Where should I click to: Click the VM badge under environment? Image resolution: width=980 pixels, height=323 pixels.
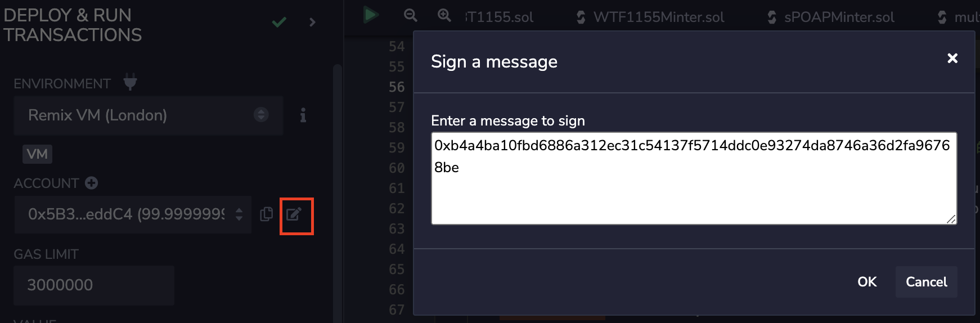click(37, 154)
